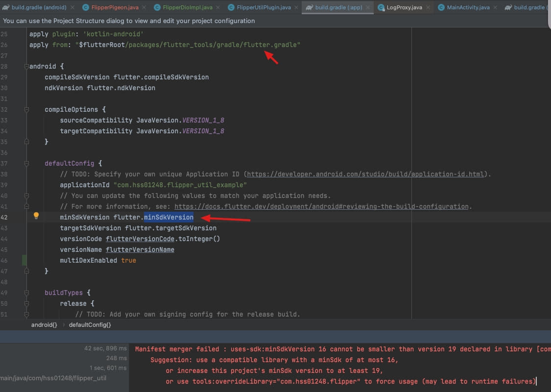Switch to FlipperPigeon.java tab
551x392 pixels.
click(x=115, y=8)
